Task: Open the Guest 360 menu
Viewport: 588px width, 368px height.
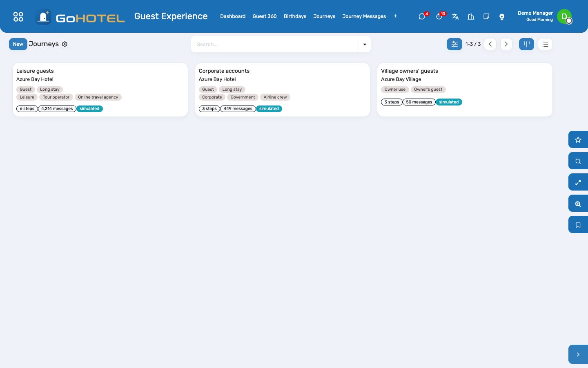Action: click(265, 16)
